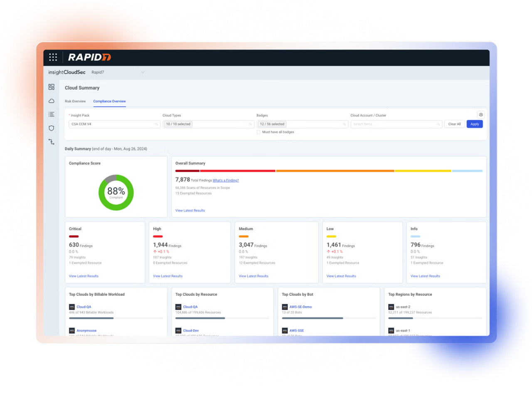Image resolution: width=532 pixels, height=399 pixels.
Task: Open the dashboard grid icon in sidebar
Action: coord(51,87)
